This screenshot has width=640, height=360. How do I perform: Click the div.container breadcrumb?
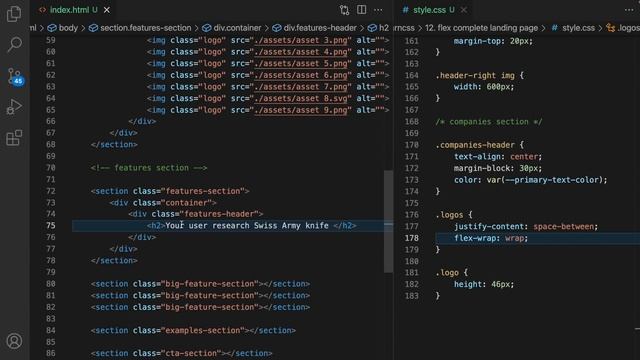tap(232, 28)
